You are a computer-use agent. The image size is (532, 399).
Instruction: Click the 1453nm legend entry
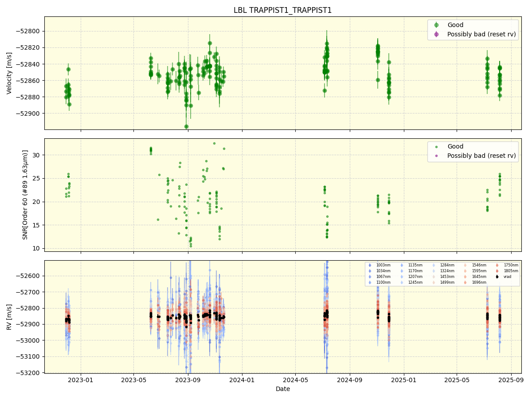tap(443, 277)
